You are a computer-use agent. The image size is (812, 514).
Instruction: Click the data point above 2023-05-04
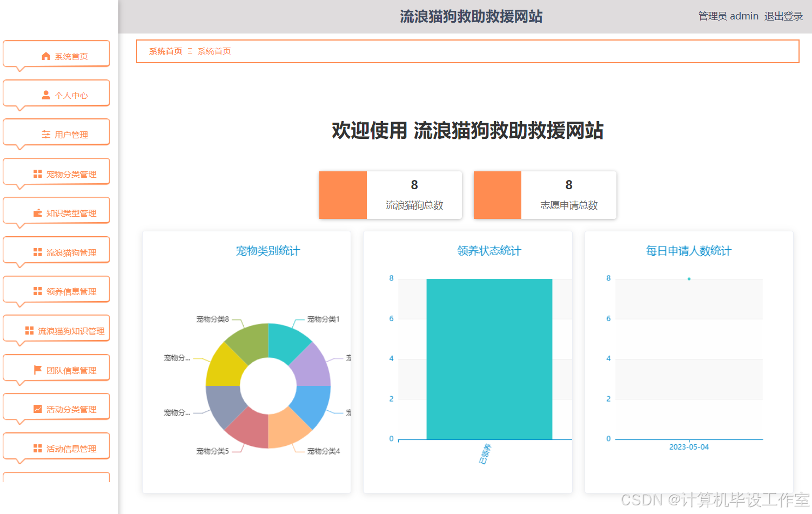pos(689,279)
